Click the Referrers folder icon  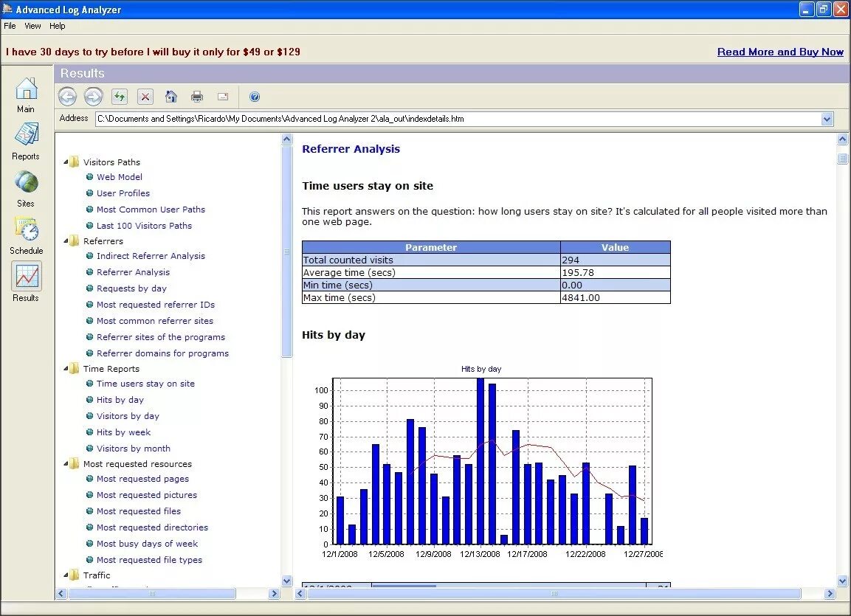click(x=75, y=240)
